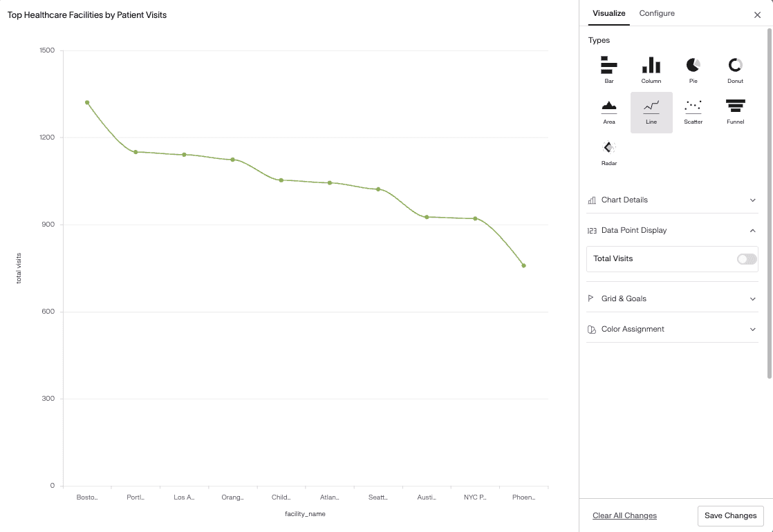Viewport: 773px width, 532px height.
Task: Select the Bar chart type icon
Action: (608, 67)
